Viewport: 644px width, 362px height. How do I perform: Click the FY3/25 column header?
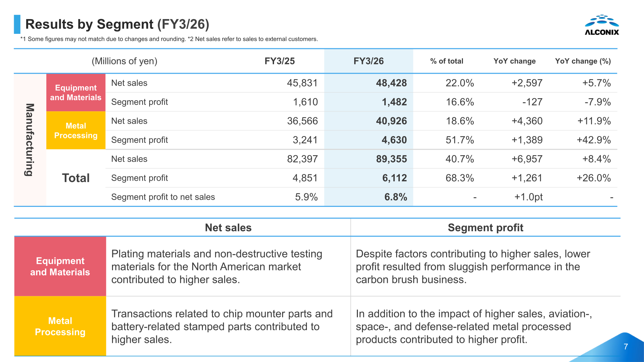pos(279,61)
